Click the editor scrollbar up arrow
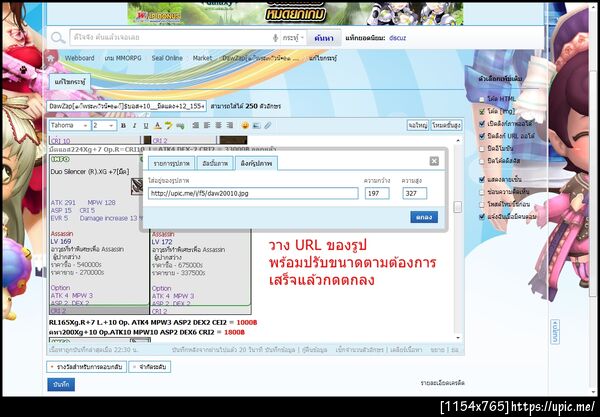Image resolution: width=600 pixels, height=417 pixels. coord(458,141)
